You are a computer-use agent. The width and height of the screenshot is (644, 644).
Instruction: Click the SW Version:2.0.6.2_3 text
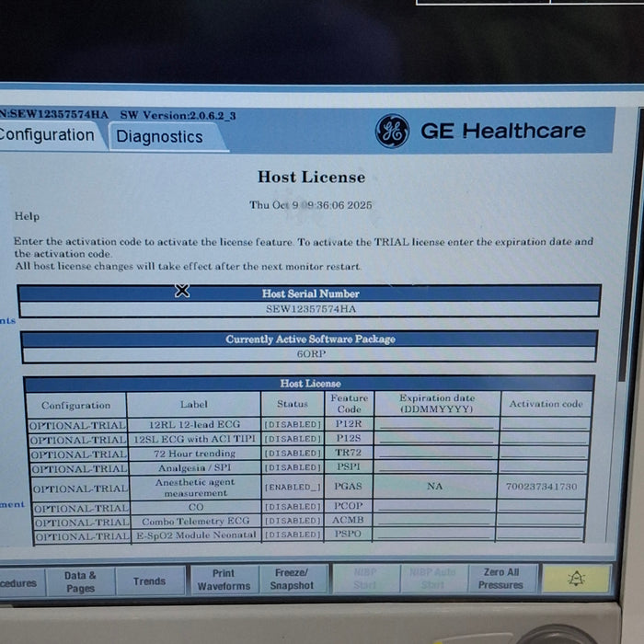pyautogui.click(x=178, y=115)
